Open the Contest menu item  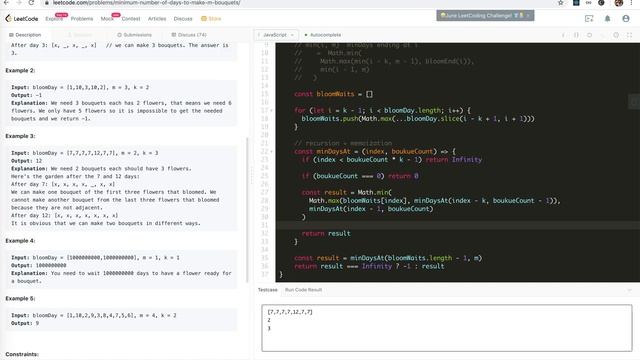click(x=131, y=19)
